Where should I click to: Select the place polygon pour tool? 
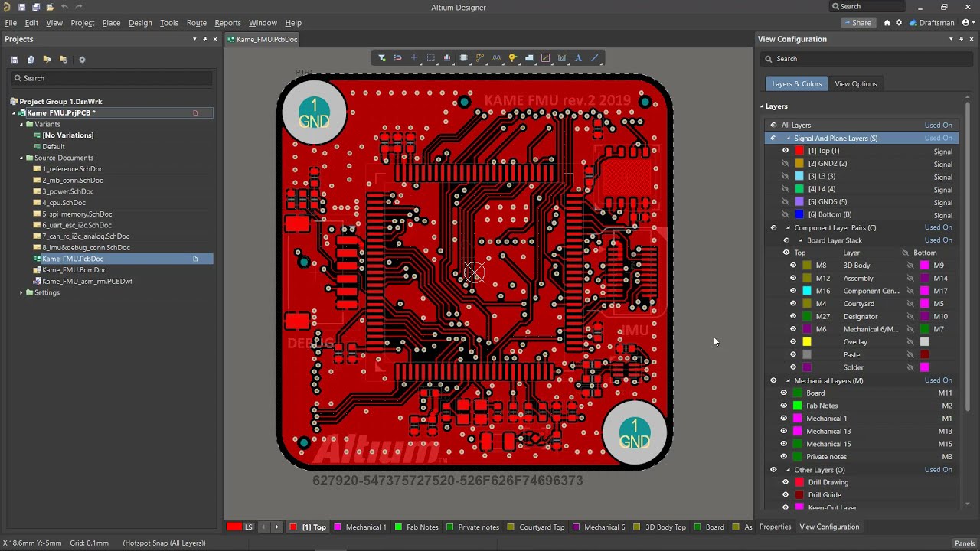pyautogui.click(x=529, y=58)
